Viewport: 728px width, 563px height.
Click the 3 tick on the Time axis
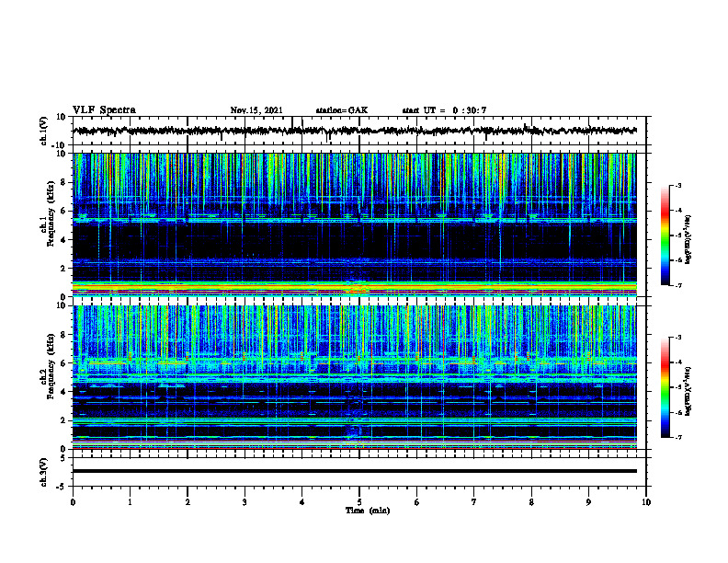click(x=245, y=502)
